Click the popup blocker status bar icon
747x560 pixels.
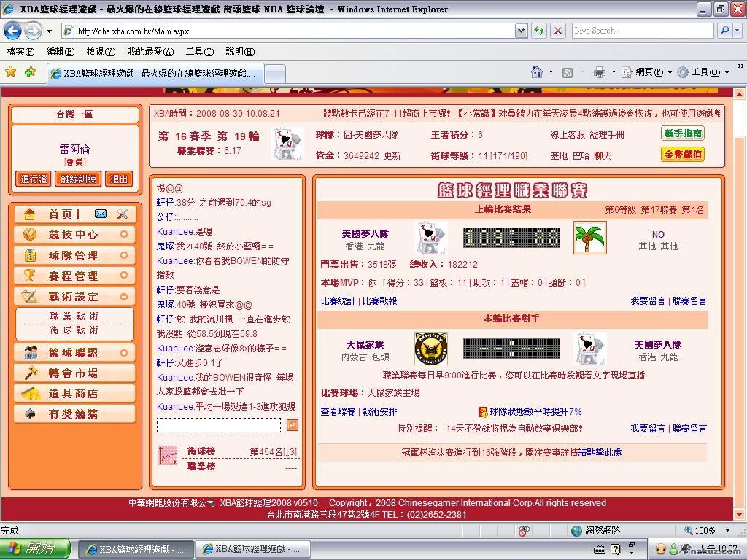coord(524,531)
